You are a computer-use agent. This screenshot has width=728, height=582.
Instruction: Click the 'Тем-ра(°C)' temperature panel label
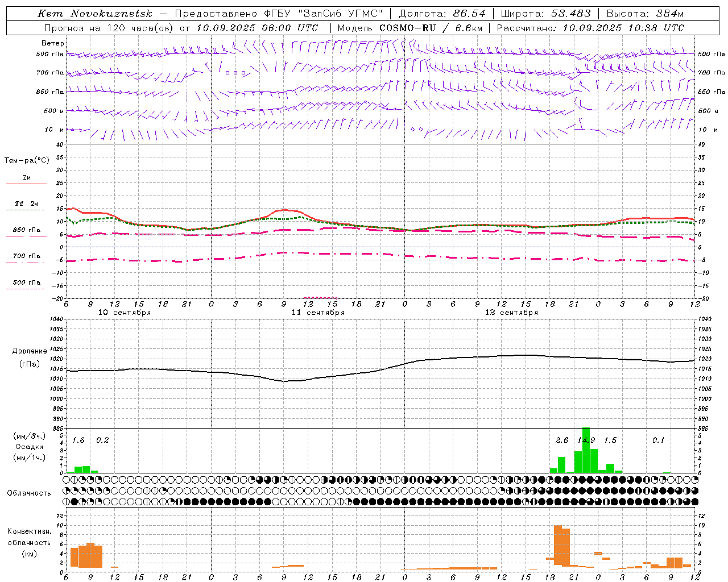pyautogui.click(x=27, y=161)
